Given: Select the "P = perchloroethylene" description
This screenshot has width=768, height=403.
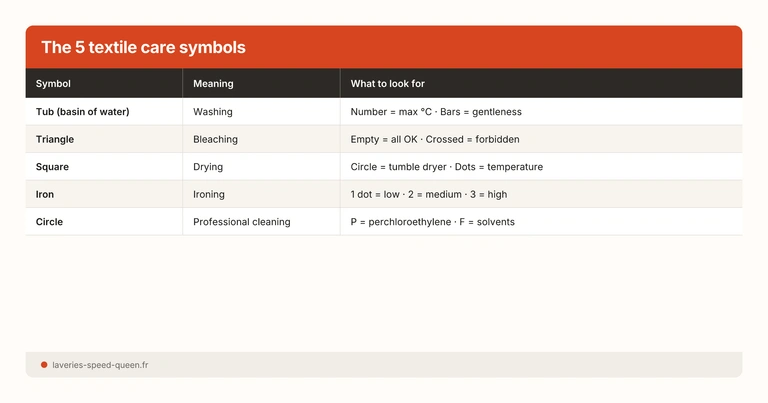Looking at the screenshot, I should [400, 222].
